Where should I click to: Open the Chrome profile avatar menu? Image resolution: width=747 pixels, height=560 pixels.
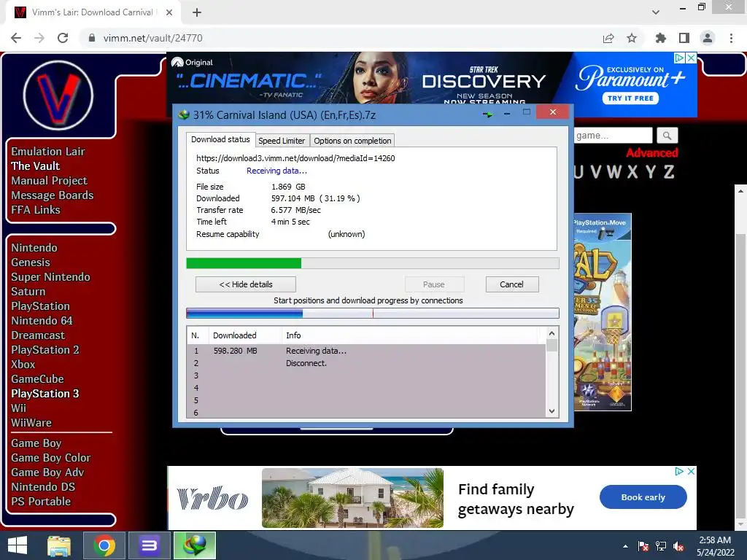point(708,38)
